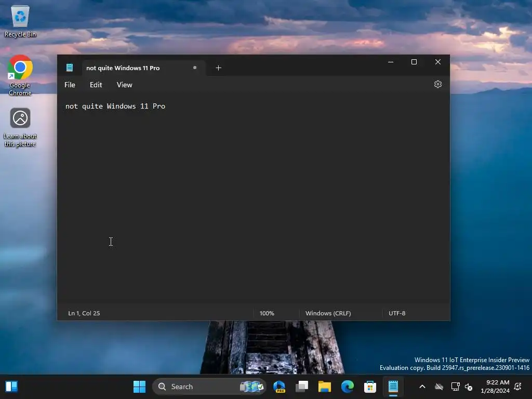Open the clock and date flyout

point(495,387)
